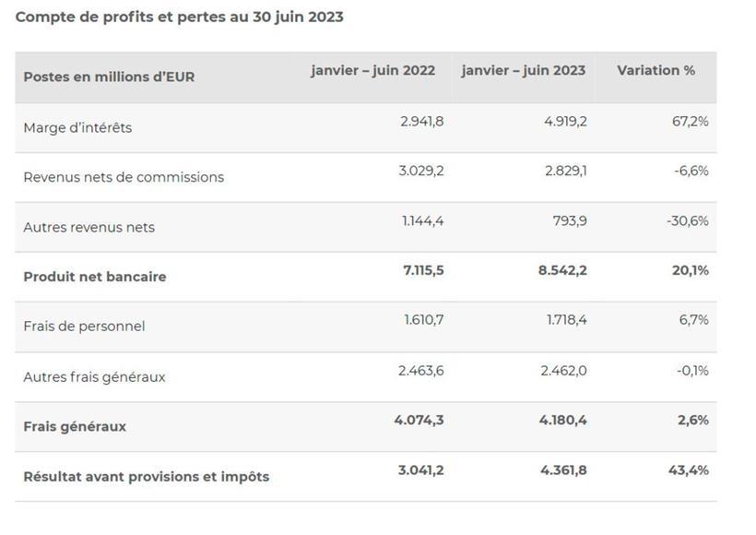
Task: Select the 'Postes en millions d'EUR' column header
Action: click(x=109, y=77)
